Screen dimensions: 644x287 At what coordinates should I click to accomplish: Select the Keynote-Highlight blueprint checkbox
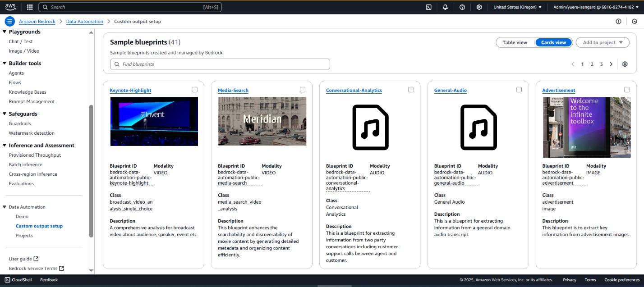[194, 90]
